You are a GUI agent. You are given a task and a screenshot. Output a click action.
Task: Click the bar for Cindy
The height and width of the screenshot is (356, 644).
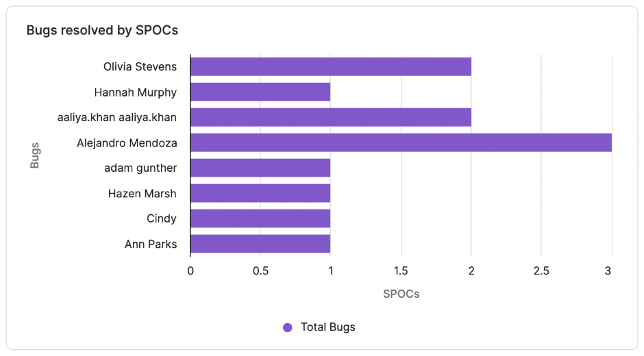(260, 218)
